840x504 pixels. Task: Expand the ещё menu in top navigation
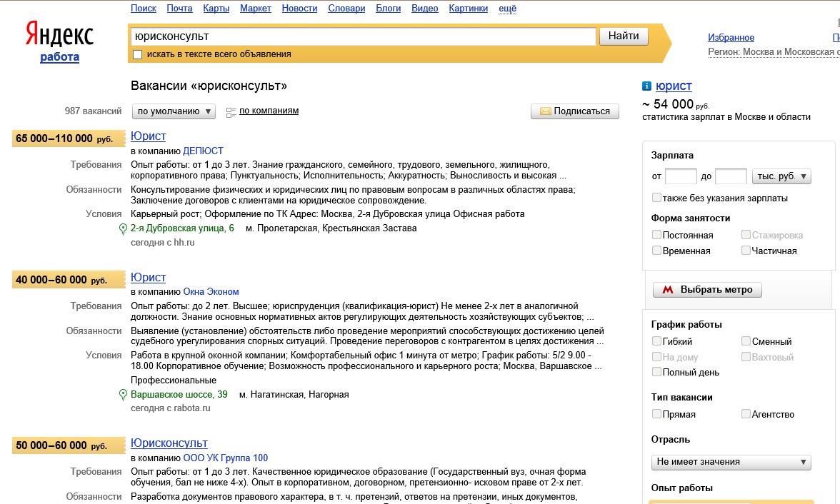pyautogui.click(x=507, y=8)
